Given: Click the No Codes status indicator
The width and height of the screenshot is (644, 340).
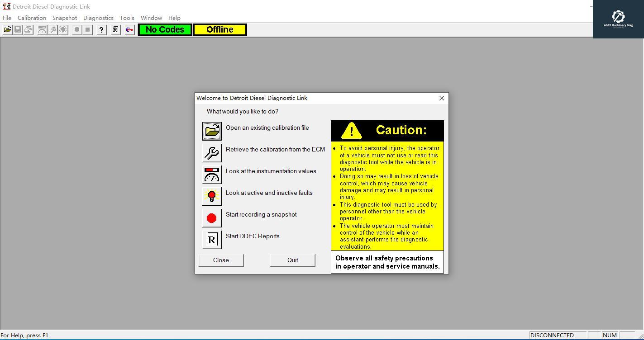Looking at the screenshot, I should (x=164, y=29).
